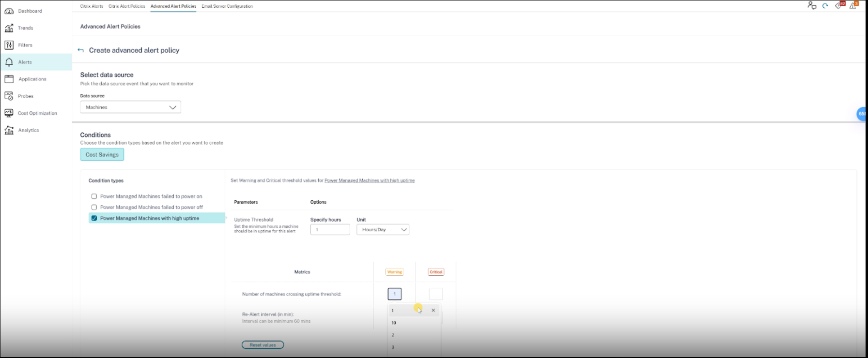Follow Power Managed Machines with high uptime link

370,180
